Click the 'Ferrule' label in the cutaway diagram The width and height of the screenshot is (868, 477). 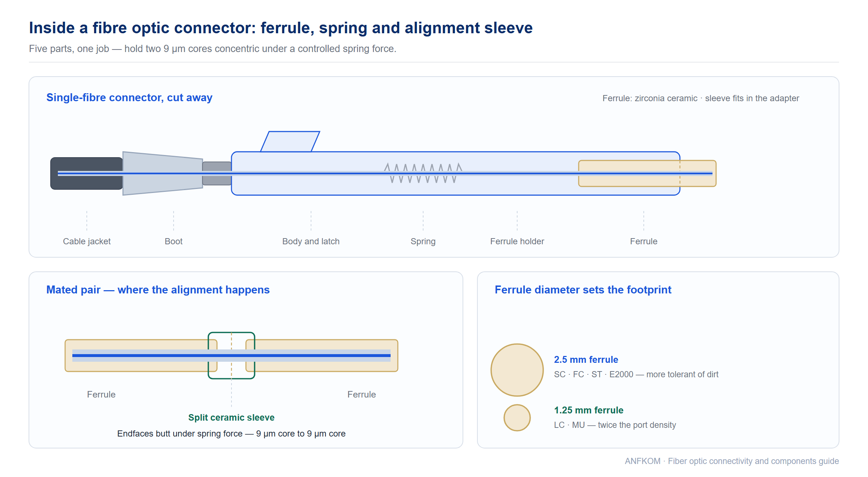click(x=644, y=241)
